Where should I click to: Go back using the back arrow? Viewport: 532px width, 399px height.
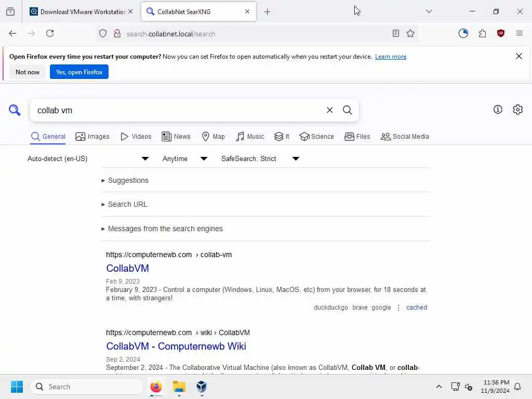click(x=12, y=33)
